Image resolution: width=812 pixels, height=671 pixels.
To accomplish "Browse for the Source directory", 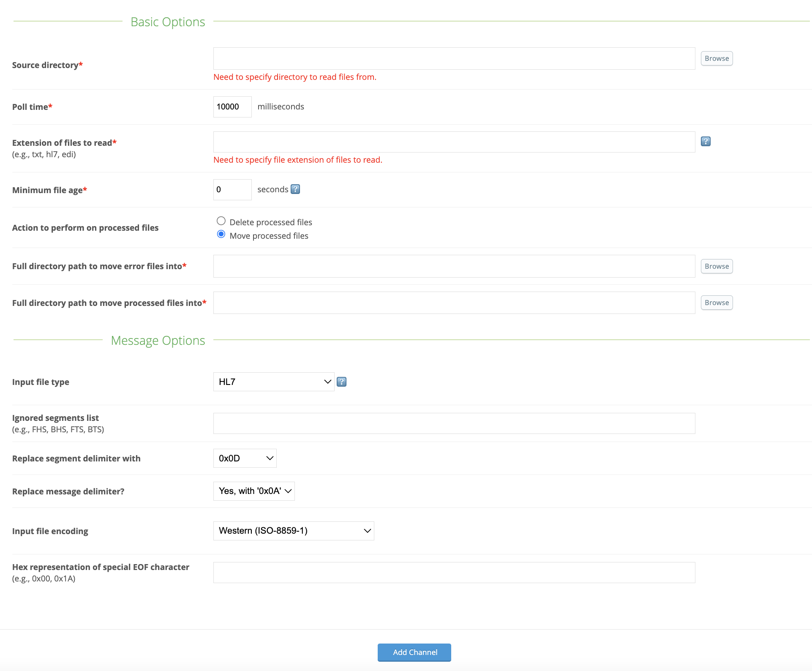I will [717, 58].
